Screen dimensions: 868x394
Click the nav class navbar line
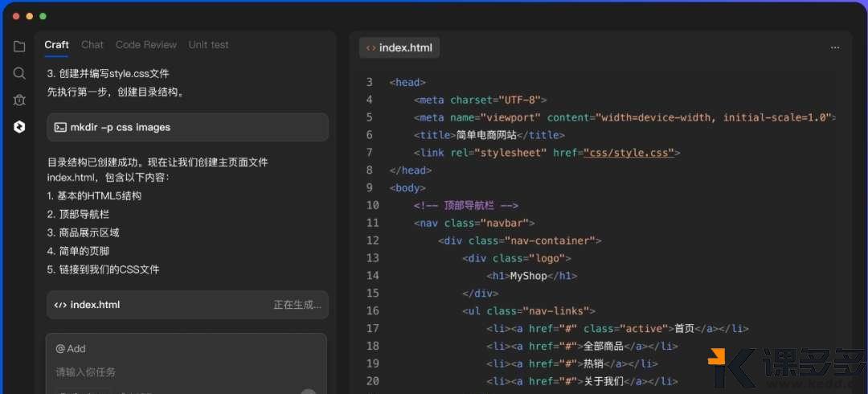tap(474, 223)
